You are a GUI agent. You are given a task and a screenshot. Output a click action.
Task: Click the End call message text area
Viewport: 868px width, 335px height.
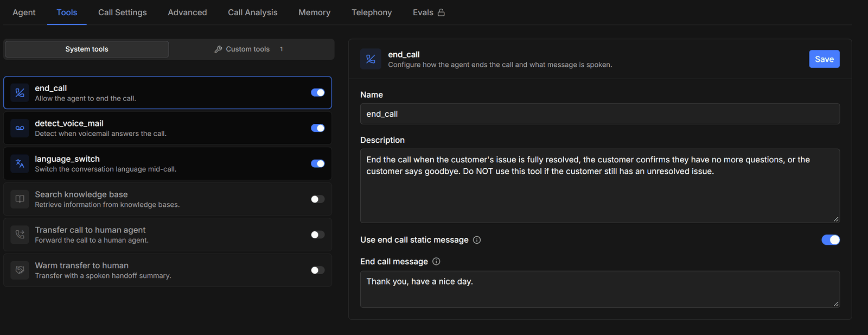click(600, 289)
